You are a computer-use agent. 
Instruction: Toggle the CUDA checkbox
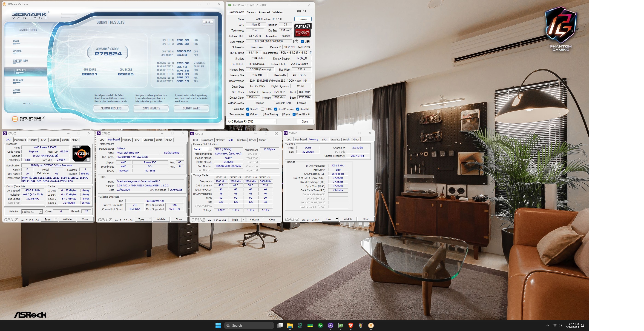pos(262,109)
